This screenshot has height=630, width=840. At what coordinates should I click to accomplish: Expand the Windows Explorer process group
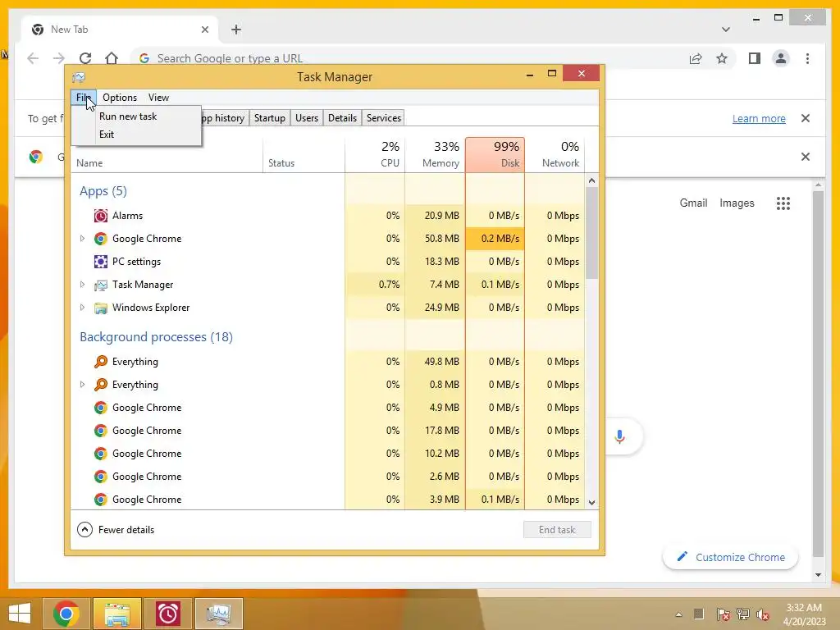(82, 308)
